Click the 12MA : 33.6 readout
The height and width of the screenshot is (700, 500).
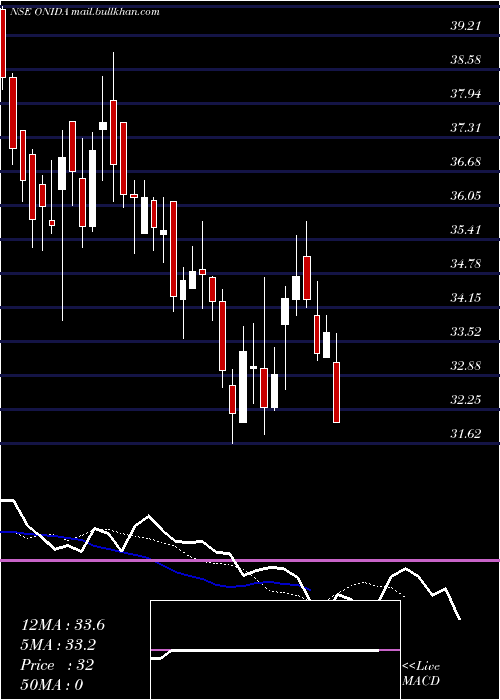click(63, 625)
